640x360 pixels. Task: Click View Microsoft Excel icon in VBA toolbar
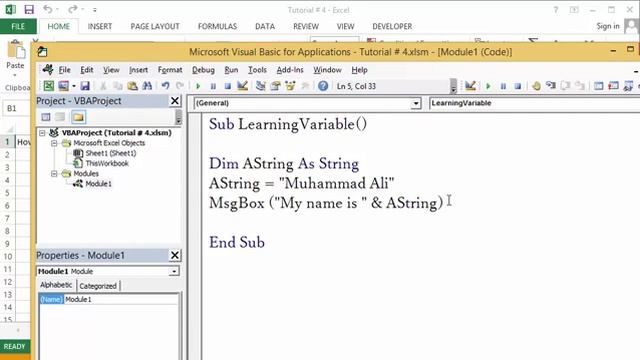click(49, 86)
